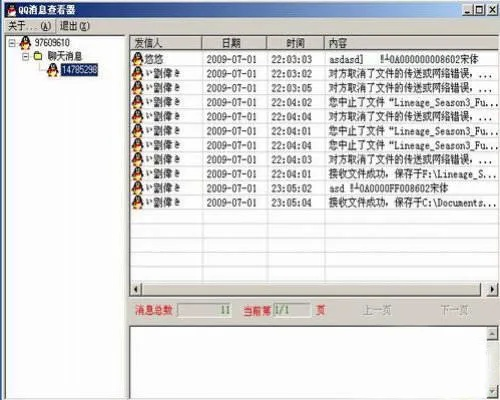Open the 关于 menu

click(x=29, y=26)
